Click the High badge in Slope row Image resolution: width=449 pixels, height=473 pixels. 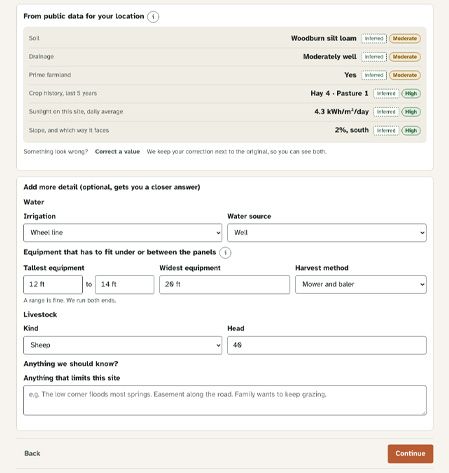tap(411, 131)
